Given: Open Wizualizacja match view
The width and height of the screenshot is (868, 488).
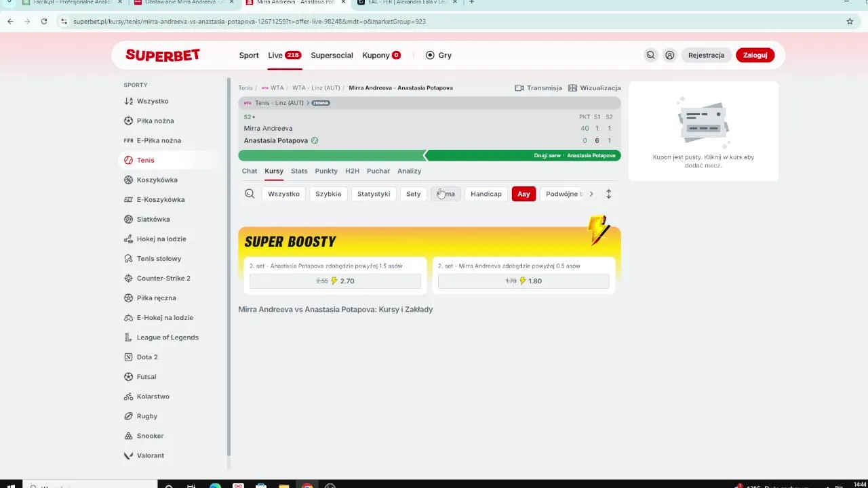Looking at the screenshot, I should (594, 88).
